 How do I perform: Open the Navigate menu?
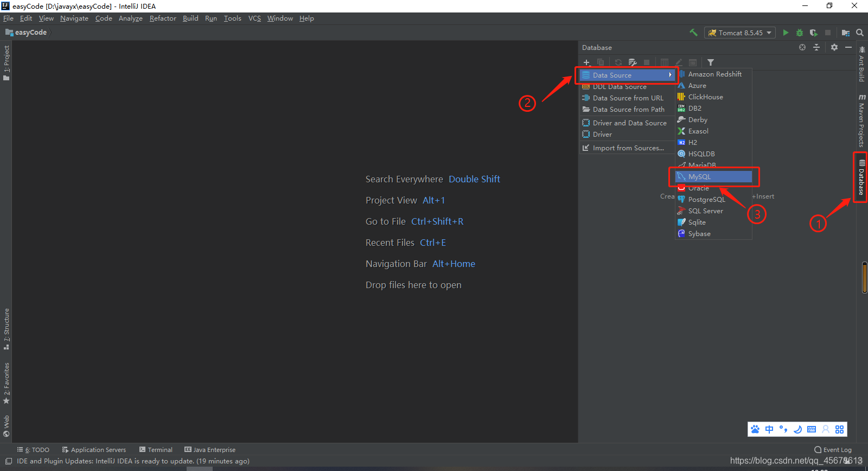pos(74,18)
